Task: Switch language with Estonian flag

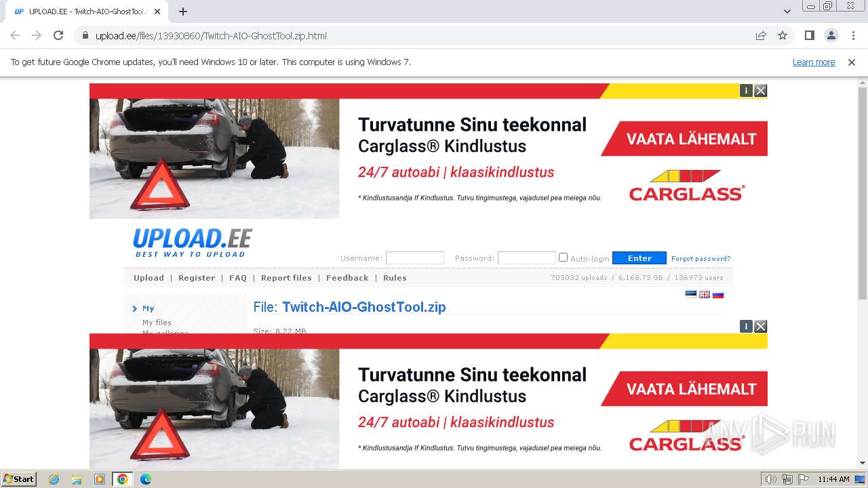Action: coord(691,294)
